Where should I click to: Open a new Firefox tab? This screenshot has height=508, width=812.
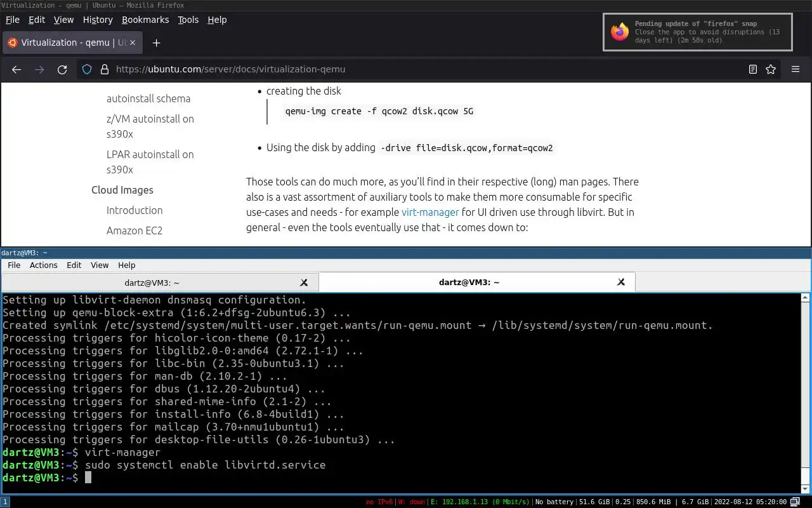pyautogui.click(x=156, y=43)
